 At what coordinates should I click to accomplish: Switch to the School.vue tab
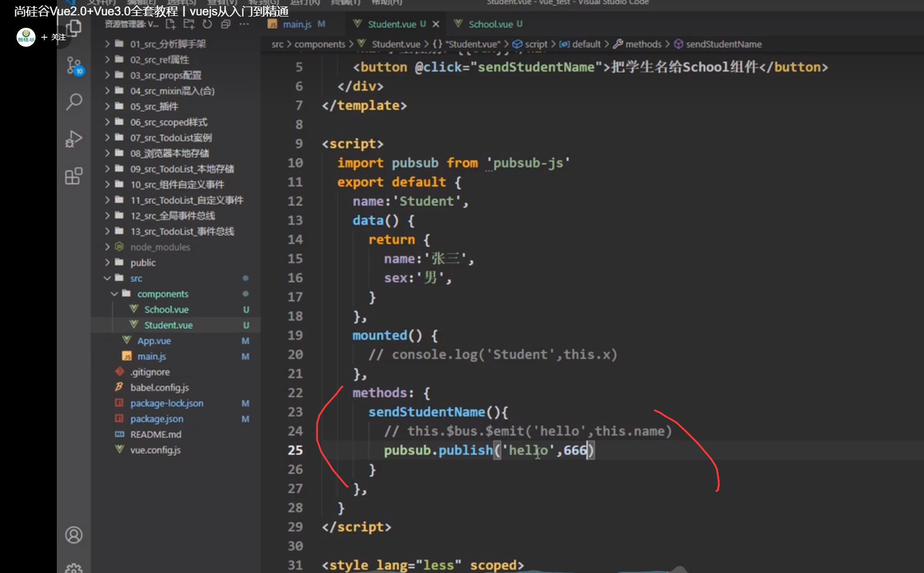coord(489,24)
